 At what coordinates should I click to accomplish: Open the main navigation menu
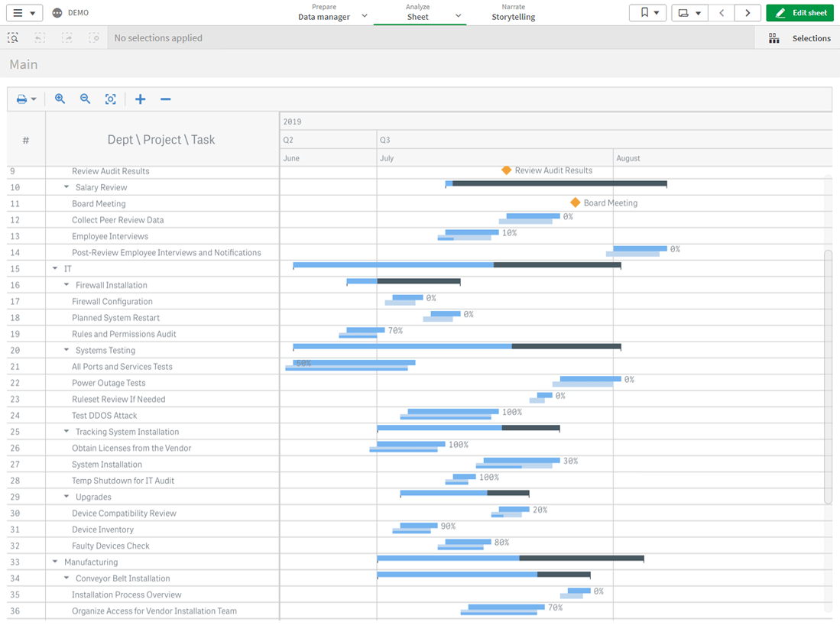click(x=24, y=13)
